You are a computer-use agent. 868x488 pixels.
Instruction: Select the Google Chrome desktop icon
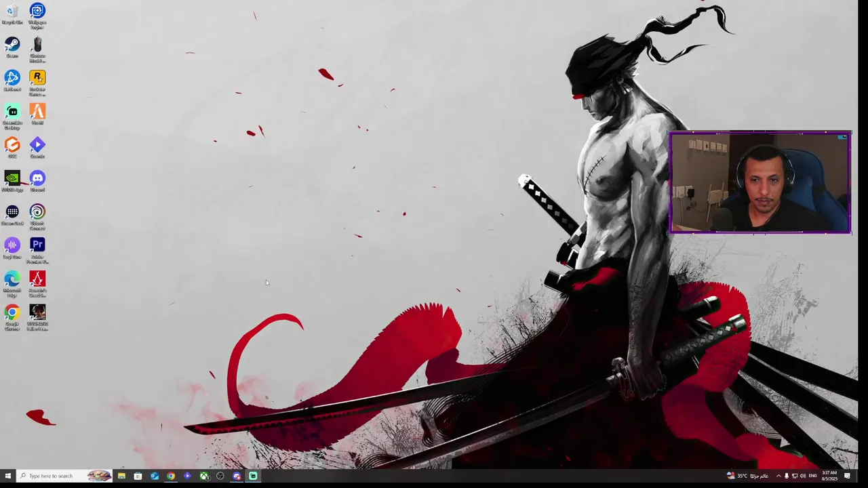(12, 318)
